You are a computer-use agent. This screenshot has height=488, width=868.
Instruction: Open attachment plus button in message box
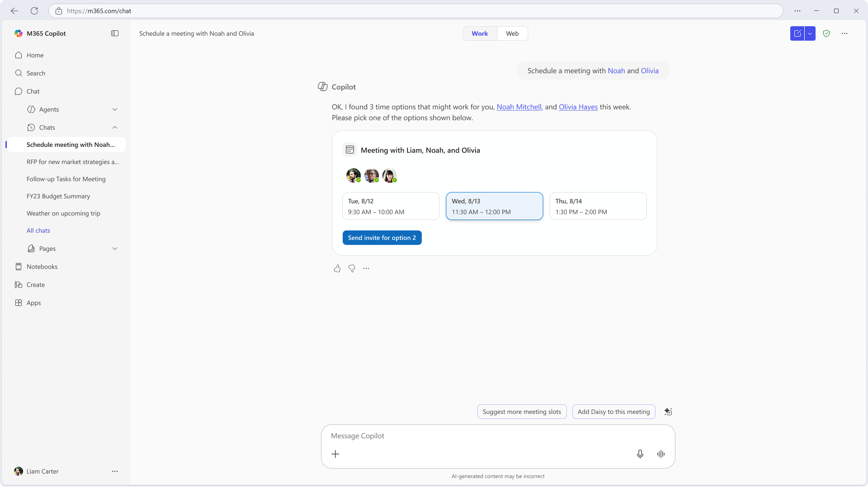tap(335, 454)
